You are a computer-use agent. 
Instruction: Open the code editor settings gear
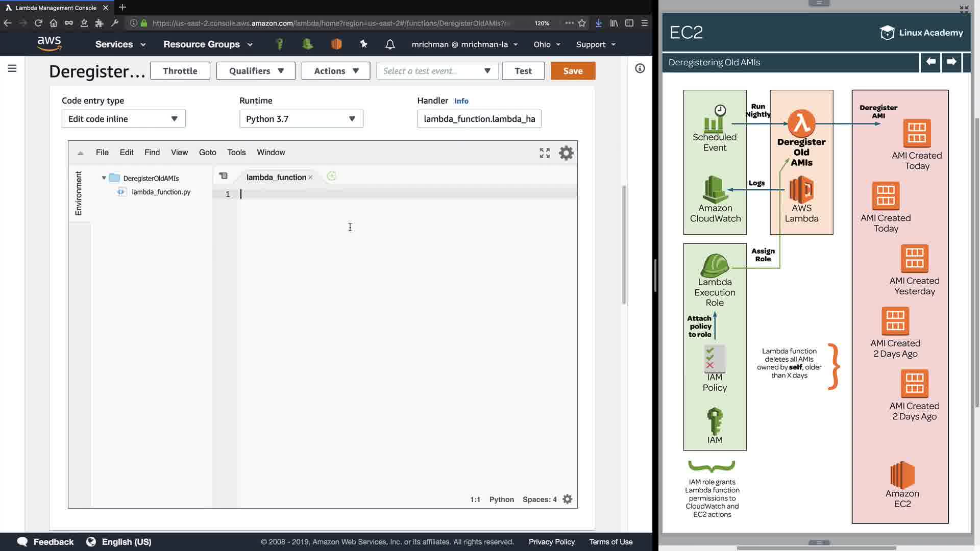click(x=566, y=153)
